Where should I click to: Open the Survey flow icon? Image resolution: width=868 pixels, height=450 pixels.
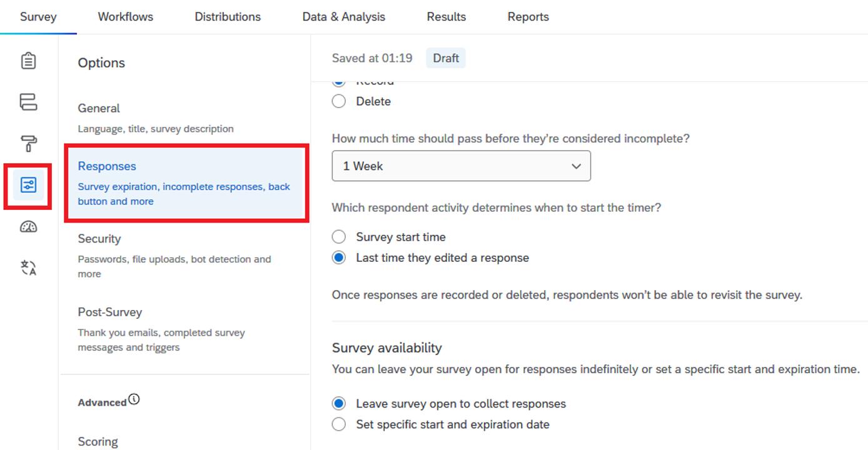pos(28,102)
